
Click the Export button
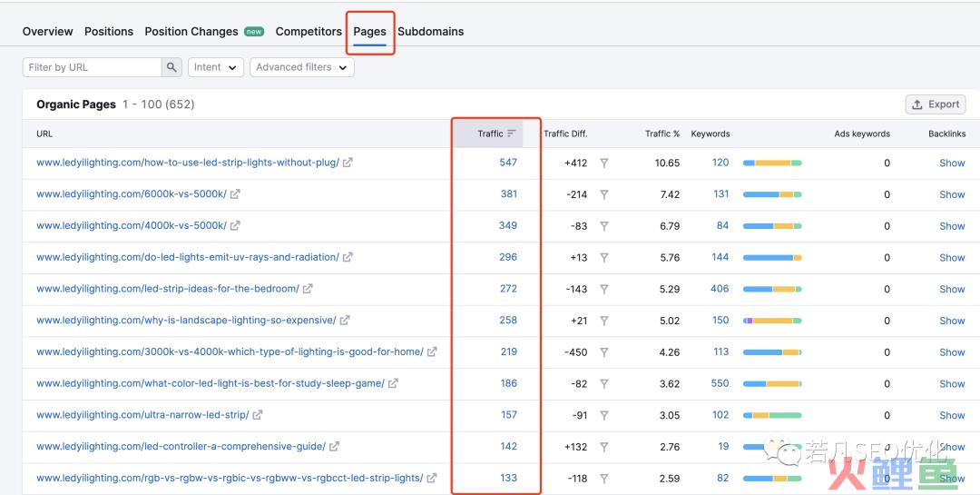(936, 104)
